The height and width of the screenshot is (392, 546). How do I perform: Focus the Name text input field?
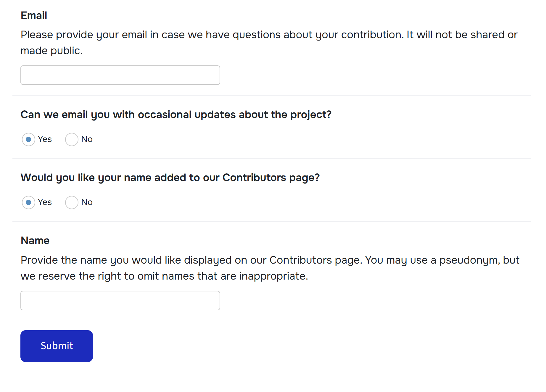point(120,301)
